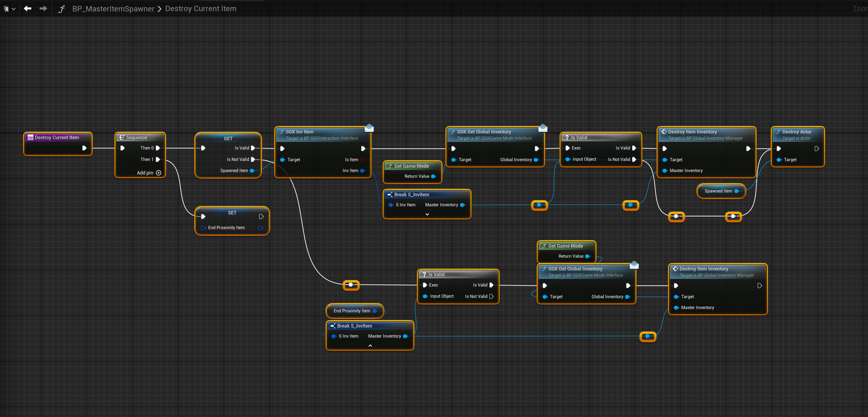Select the purple Destroy Current Item entry node
Screen dimensions: 868x417
(x=57, y=138)
